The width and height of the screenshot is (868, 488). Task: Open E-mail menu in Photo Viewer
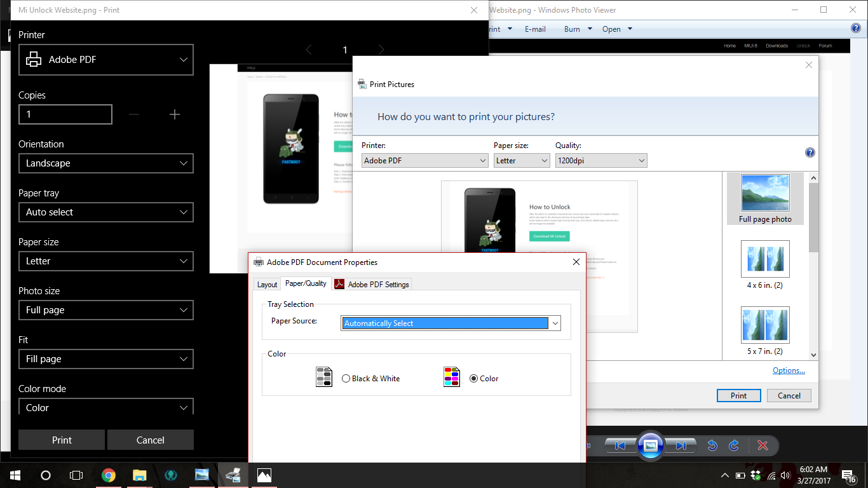[535, 29]
